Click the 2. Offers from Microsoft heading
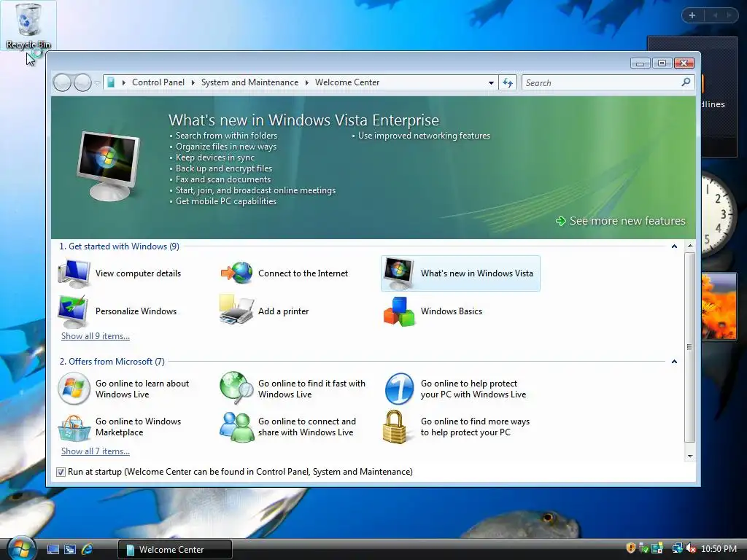 (x=112, y=362)
